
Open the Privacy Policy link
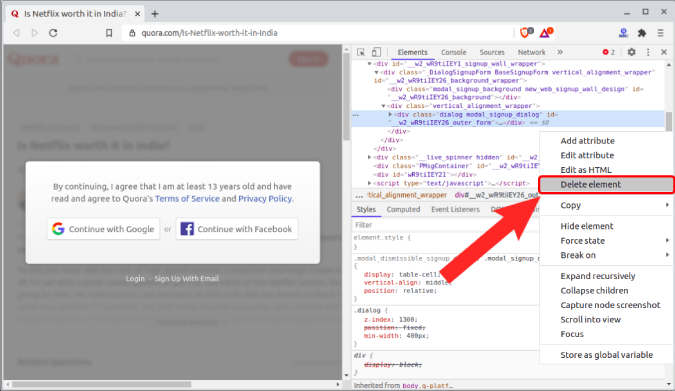(265, 199)
